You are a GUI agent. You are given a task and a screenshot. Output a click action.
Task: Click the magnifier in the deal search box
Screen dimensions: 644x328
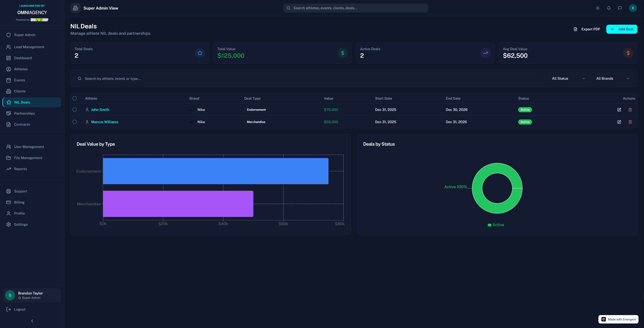tap(79, 79)
